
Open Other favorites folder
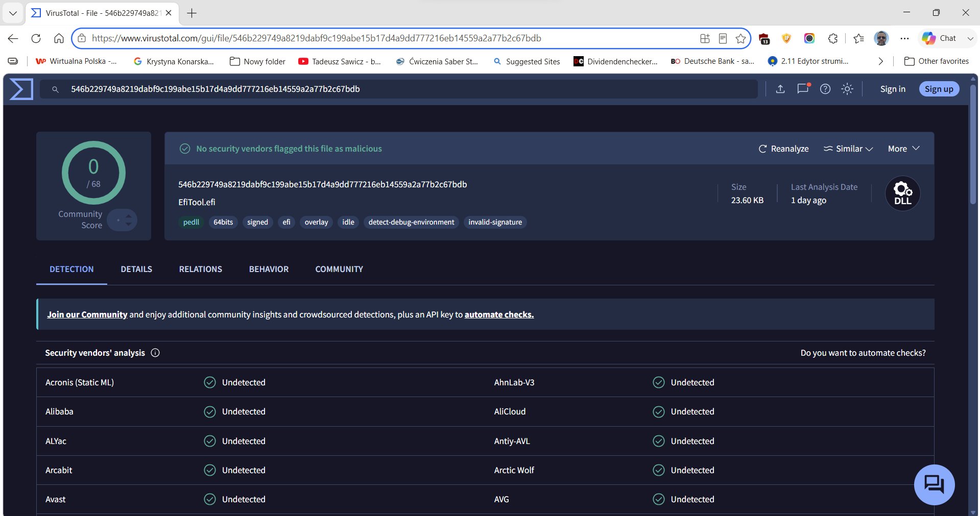(x=937, y=61)
